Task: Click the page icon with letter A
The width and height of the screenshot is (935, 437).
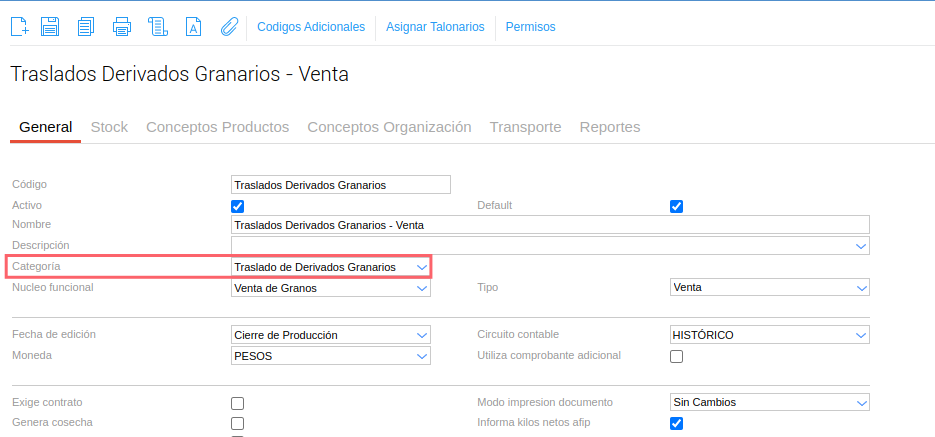Action: [x=194, y=27]
